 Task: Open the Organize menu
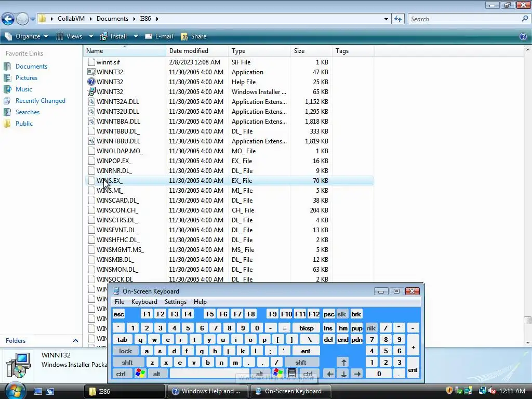coord(26,36)
